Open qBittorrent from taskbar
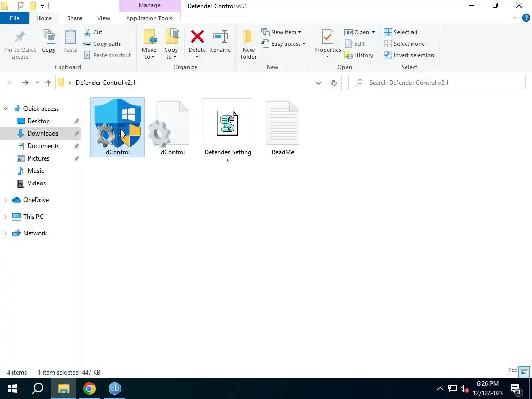532x399 pixels. [115, 389]
